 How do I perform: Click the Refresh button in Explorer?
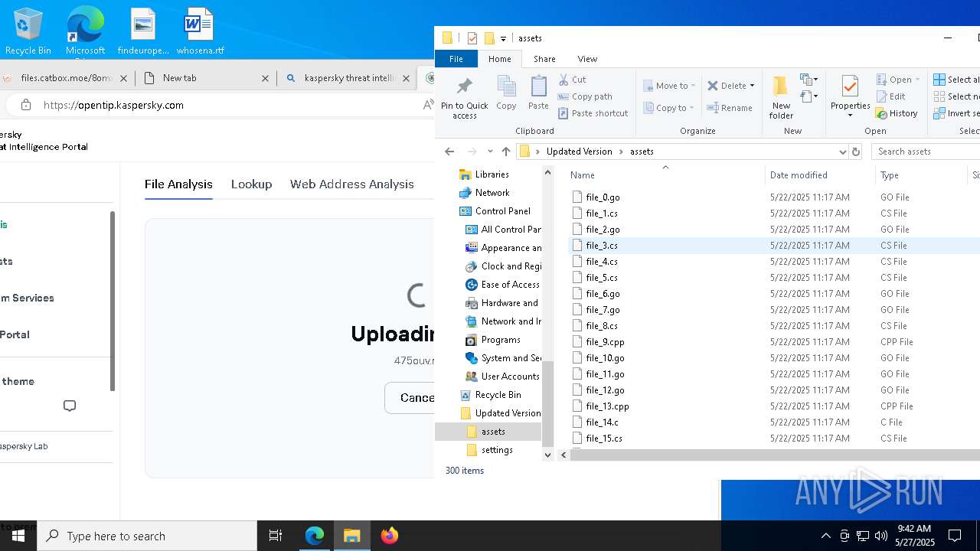coord(856,152)
